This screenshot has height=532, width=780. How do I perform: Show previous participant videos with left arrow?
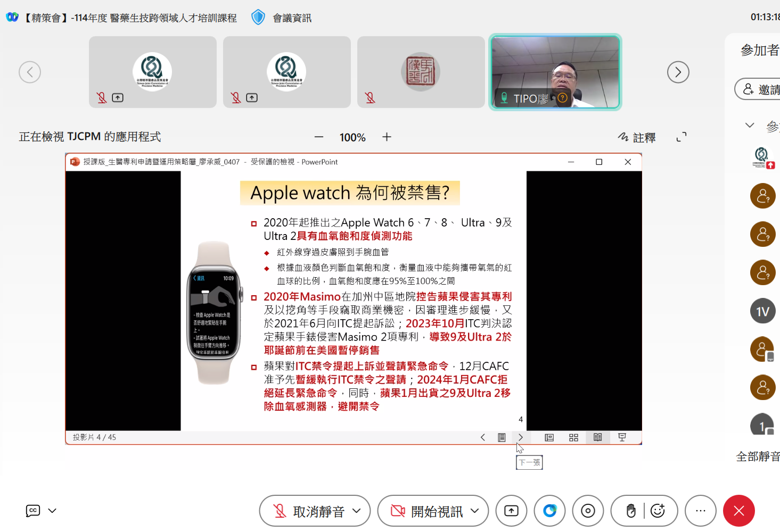coord(30,72)
